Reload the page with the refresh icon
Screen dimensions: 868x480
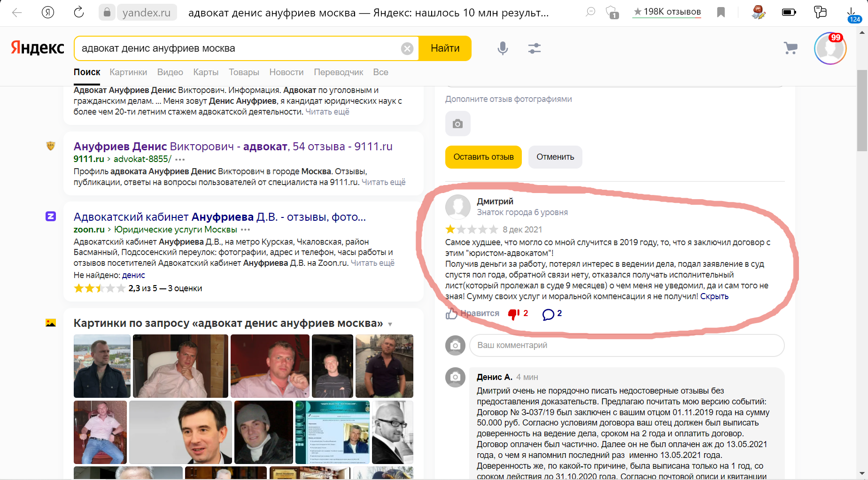pyautogui.click(x=79, y=13)
